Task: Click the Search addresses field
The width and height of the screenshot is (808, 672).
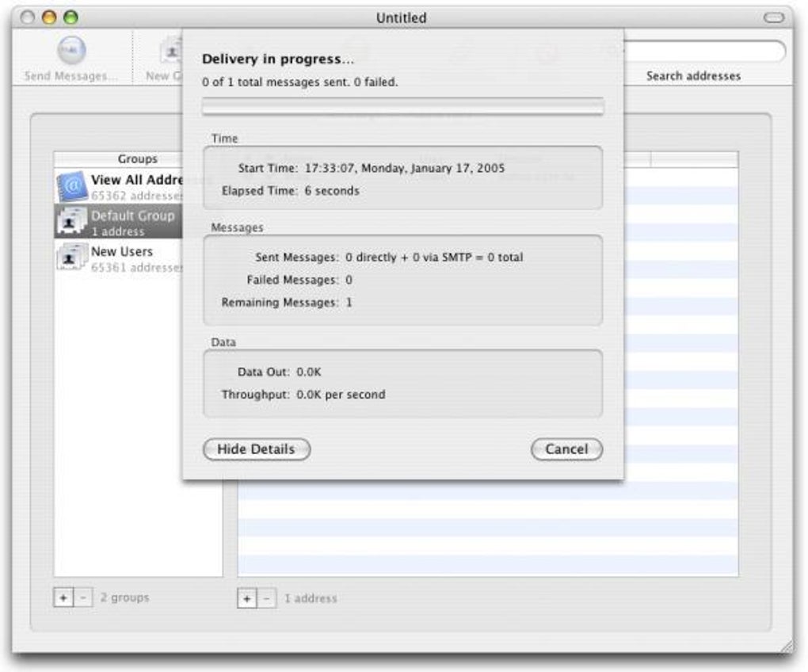Action: tap(703, 52)
